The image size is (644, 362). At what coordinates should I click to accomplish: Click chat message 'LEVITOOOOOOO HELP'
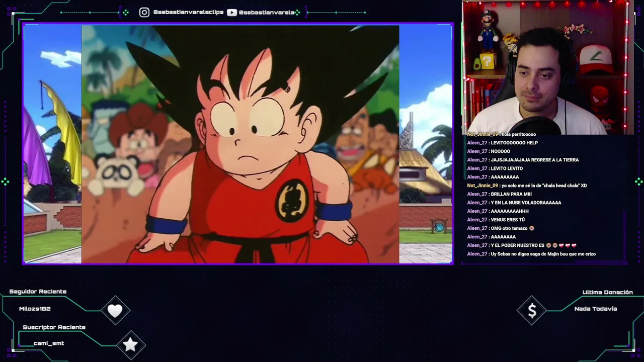[514, 143]
